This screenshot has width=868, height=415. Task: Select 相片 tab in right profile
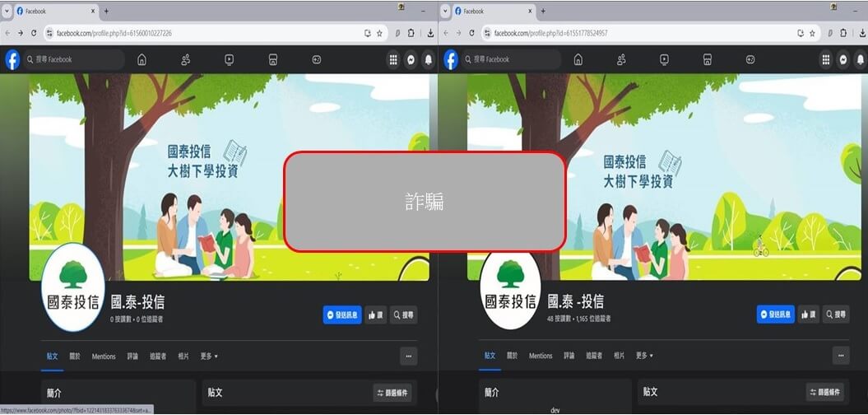coord(619,356)
